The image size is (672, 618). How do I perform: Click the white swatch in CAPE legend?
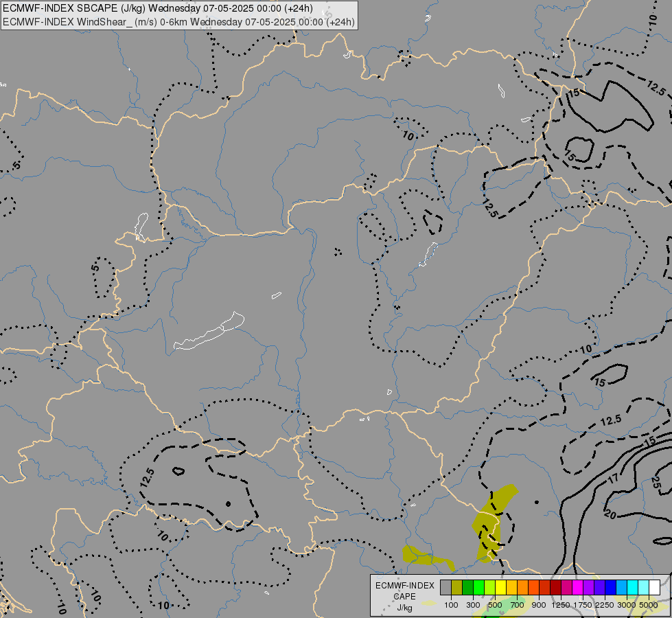point(655,587)
